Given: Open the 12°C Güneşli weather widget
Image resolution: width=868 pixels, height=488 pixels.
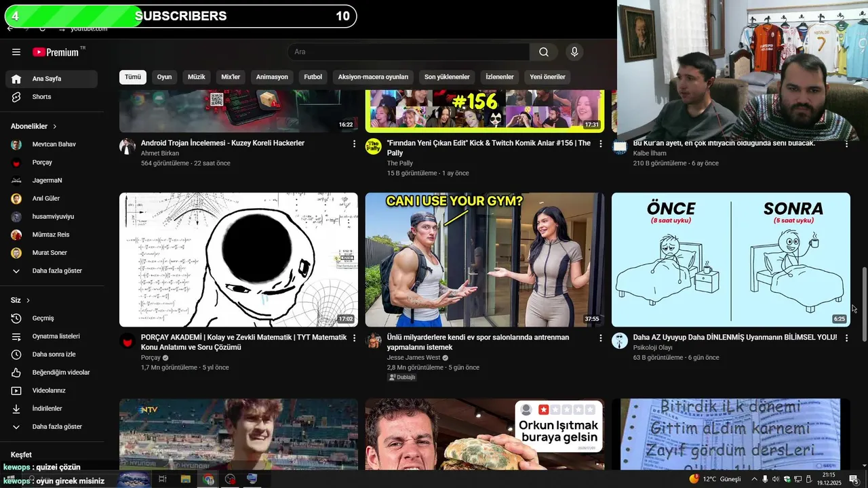Looking at the screenshot, I should (x=715, y=479).
